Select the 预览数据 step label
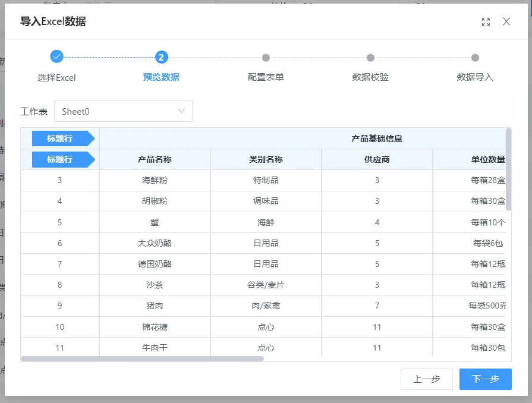This screenshot has width=532, height=403. coord(161,77)
